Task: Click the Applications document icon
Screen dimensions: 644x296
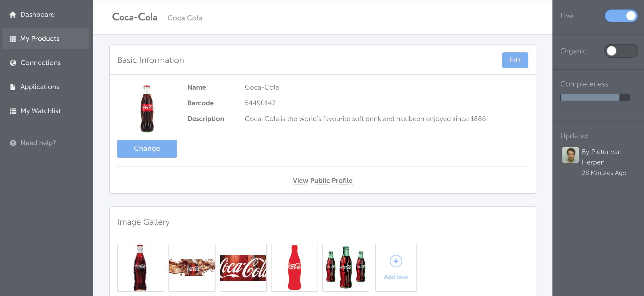Action: 13,87
